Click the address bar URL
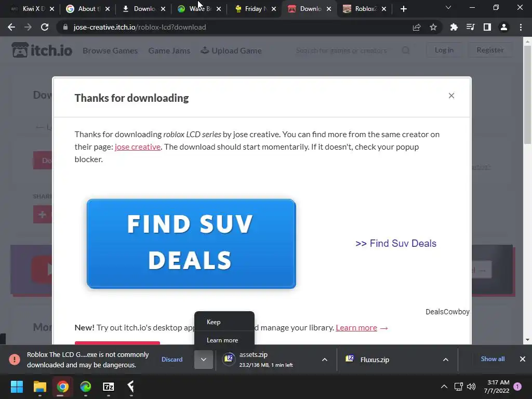This screenshot has height=399, width=532. 139,27
